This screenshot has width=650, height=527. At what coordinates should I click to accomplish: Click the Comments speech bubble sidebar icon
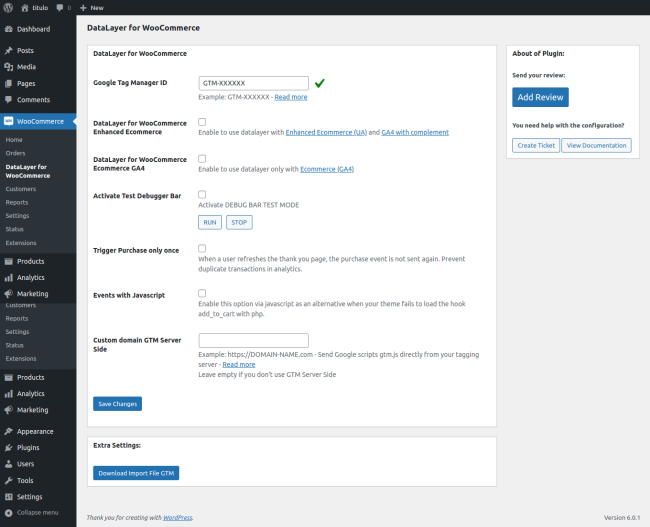click(x=9, y=100)
